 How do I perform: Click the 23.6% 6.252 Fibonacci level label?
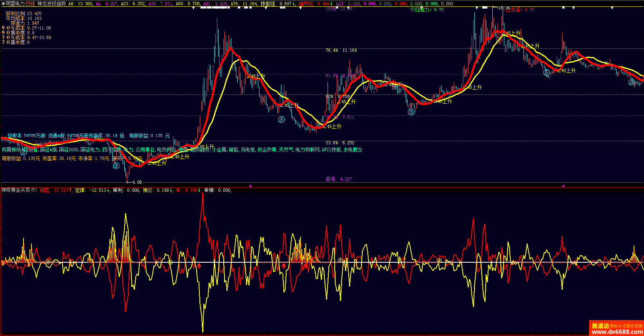pyautogui.click(x=340, y=143)
